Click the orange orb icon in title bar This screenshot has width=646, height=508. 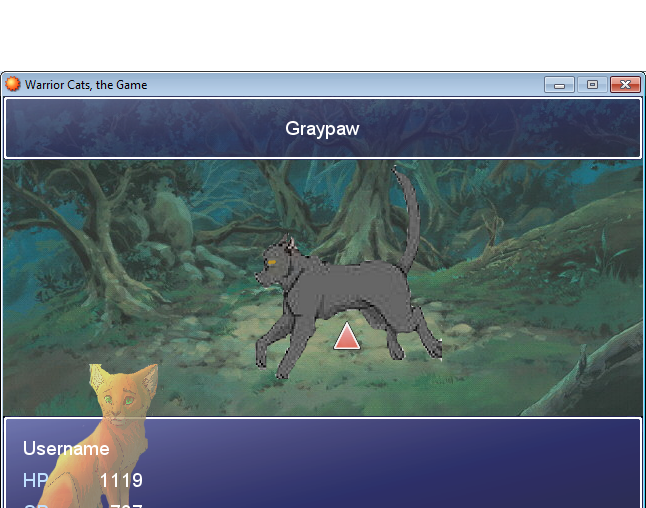click(x=13, y=84)
